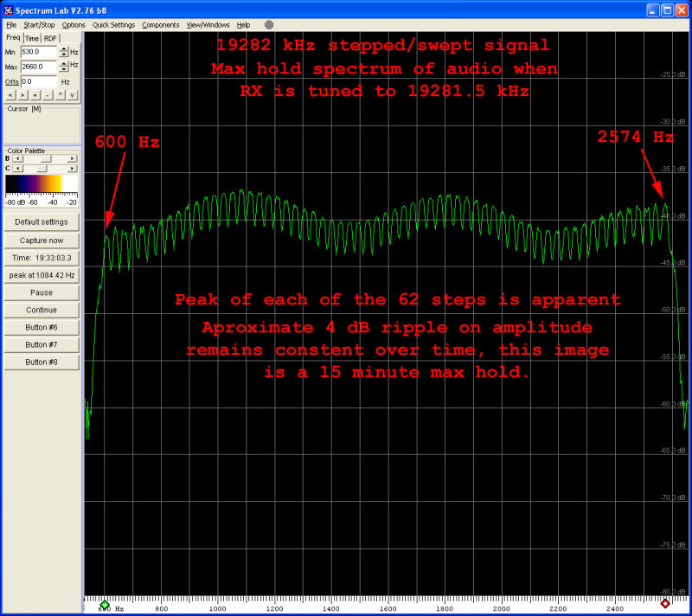Click the green diamond marker on frequency axis
This screenshot has height=616, width=692.
[x=105, y=604]
